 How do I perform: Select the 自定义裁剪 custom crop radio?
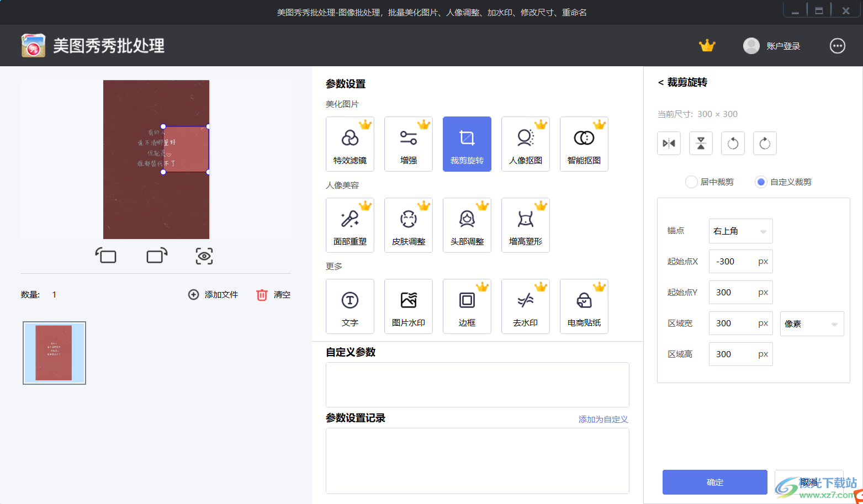pyautogui.click(x=761, y=182)
